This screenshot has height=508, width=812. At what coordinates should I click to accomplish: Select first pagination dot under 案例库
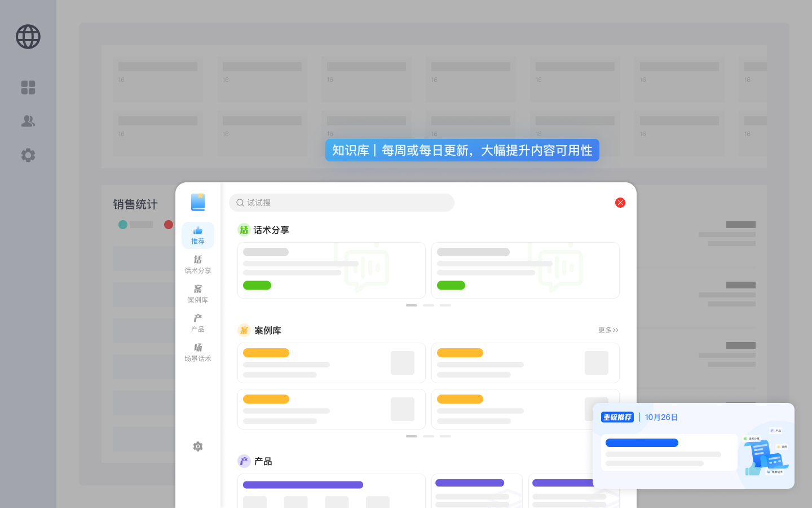412,436
